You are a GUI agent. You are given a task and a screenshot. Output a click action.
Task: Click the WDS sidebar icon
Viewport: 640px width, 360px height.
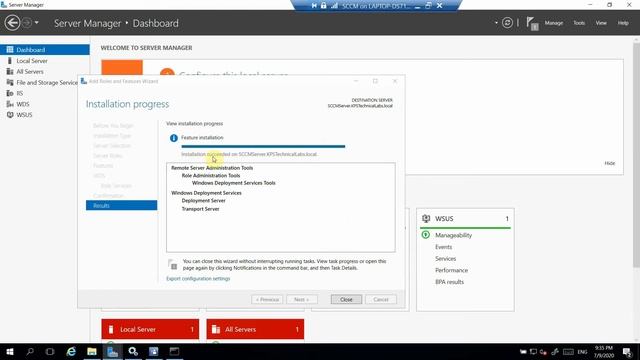(x=10, y=104)
